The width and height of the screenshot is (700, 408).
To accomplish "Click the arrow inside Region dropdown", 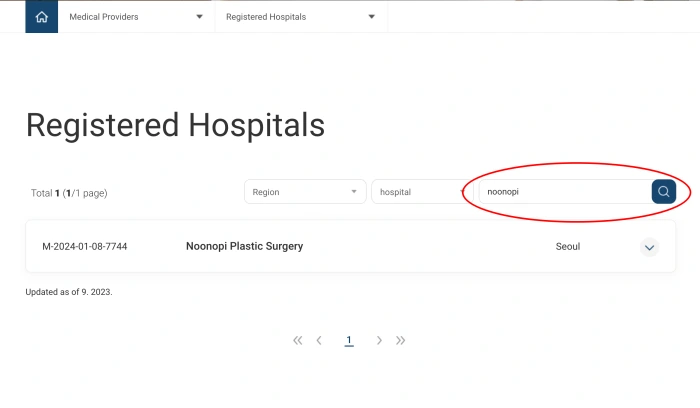I will [x=353, y=192].
